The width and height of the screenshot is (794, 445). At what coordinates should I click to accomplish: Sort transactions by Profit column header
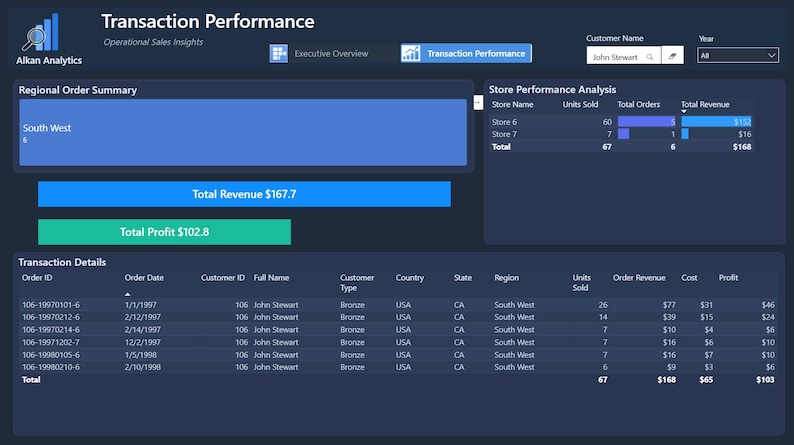coord(728,277)
